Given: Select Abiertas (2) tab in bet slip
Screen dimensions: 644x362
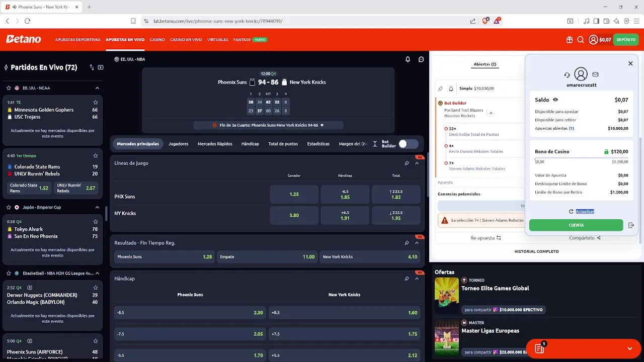Looking at the screenshot, I should click(485, 64).
